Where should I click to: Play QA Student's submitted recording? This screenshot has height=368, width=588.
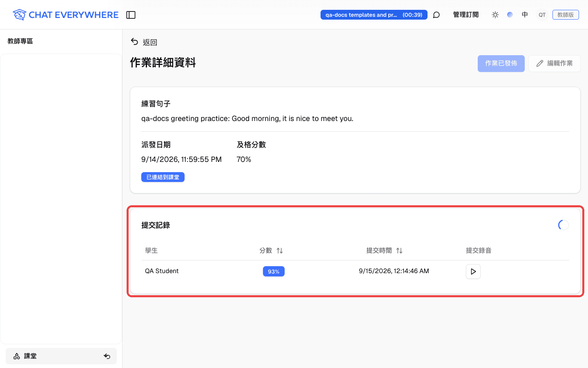473,272
